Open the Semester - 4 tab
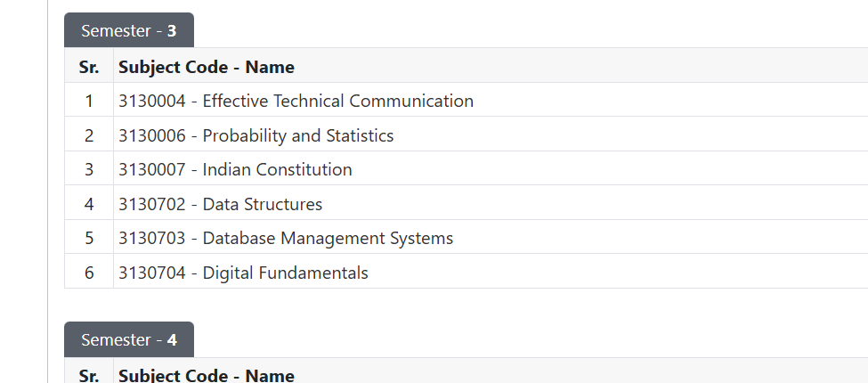Image resolution: width=868 pixels, height=383 pixels. [x=129, y=339]
